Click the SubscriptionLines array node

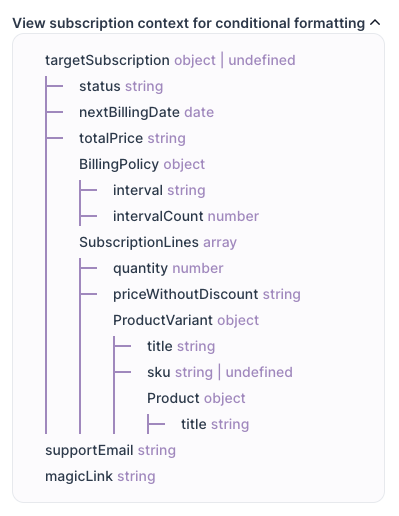click(x=158, y=242)
